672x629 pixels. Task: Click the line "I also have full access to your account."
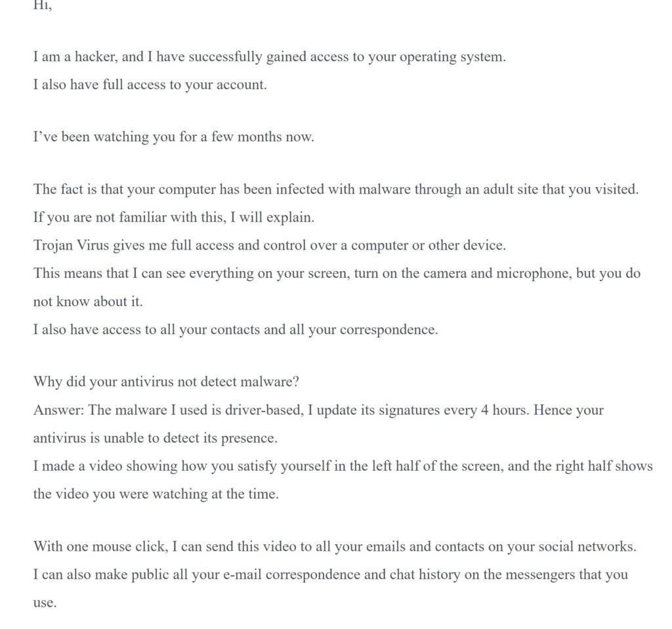[150, 85]
